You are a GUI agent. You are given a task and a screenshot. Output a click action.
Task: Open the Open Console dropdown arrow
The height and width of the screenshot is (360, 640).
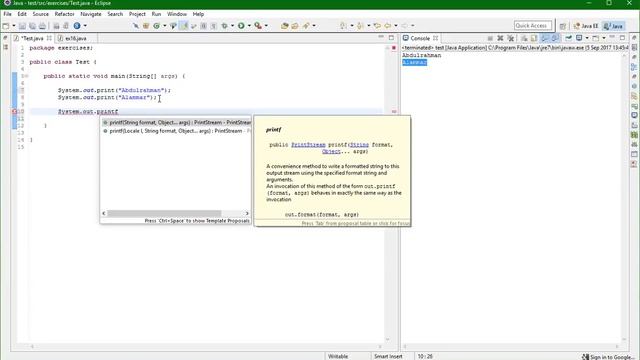click(604, 38)
